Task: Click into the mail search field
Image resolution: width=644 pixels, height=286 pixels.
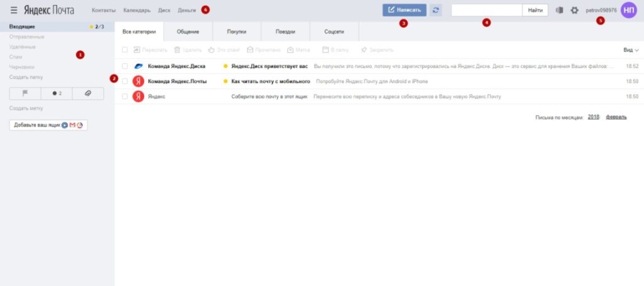Action: point(486,10)
